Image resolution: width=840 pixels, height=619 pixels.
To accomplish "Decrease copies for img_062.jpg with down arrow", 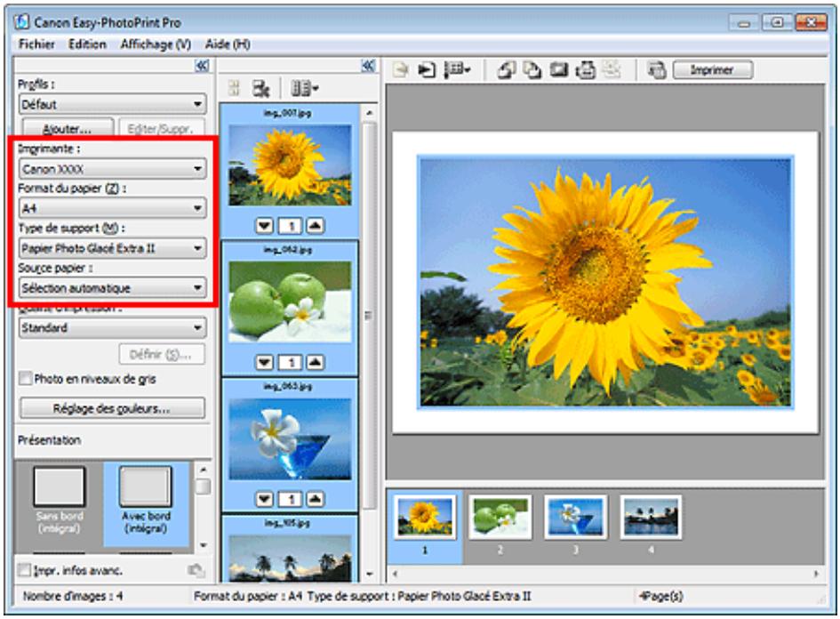I will pyautogui.click(x=265, y=363).
